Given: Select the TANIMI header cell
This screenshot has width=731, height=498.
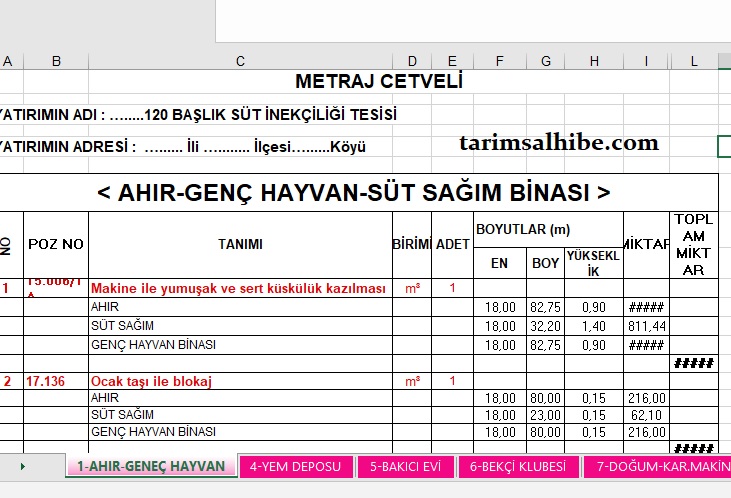Looking at the screenshot, I should point(240,244).
